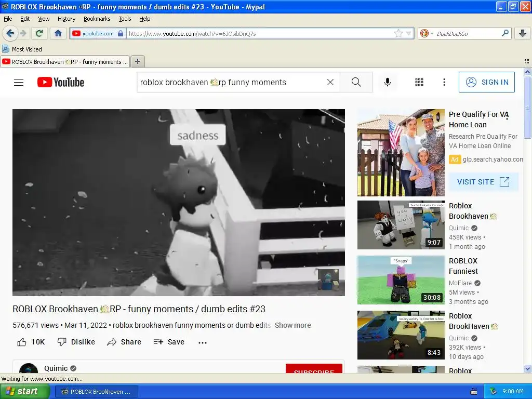Expand the URL history dropdown arrow

coord(409,33)
